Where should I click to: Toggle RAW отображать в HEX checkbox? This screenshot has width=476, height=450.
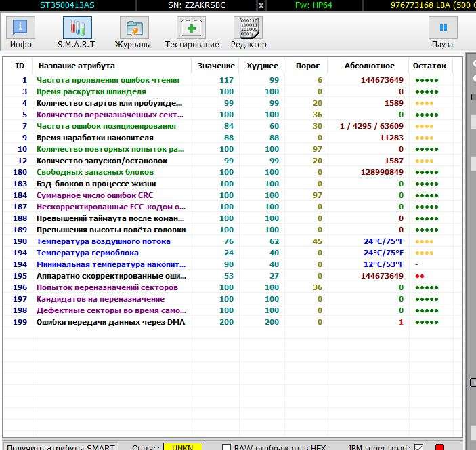point(226,447)
